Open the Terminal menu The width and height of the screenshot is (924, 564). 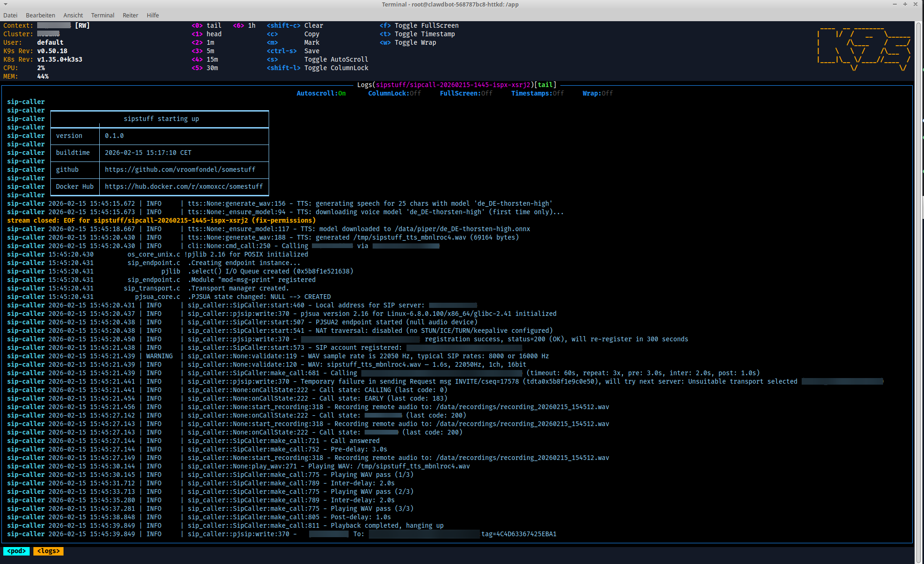coord(103,15)
